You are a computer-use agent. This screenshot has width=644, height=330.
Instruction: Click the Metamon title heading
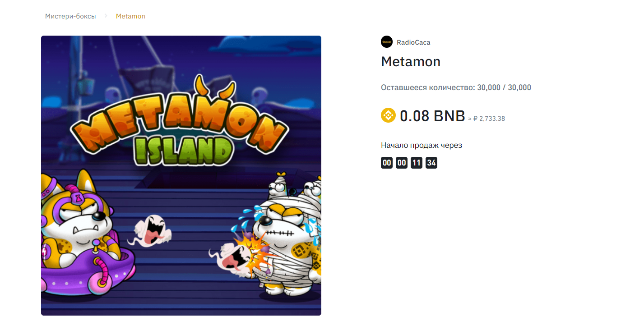coord(411,61)
